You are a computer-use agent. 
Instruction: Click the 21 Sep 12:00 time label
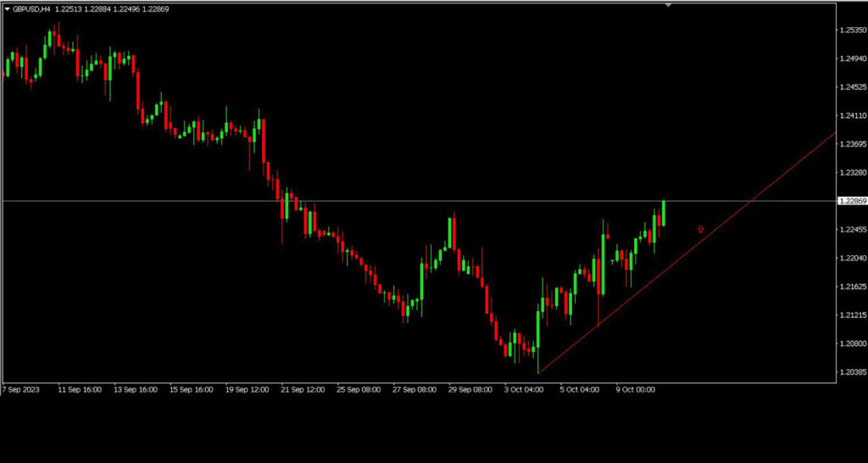tap(303, 389)
